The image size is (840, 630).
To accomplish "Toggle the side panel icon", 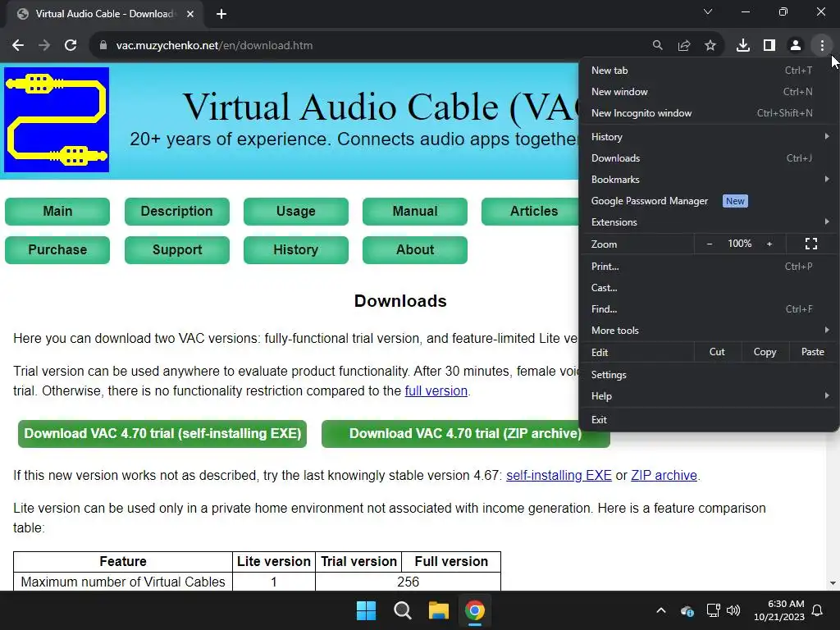I will [769, 46].
